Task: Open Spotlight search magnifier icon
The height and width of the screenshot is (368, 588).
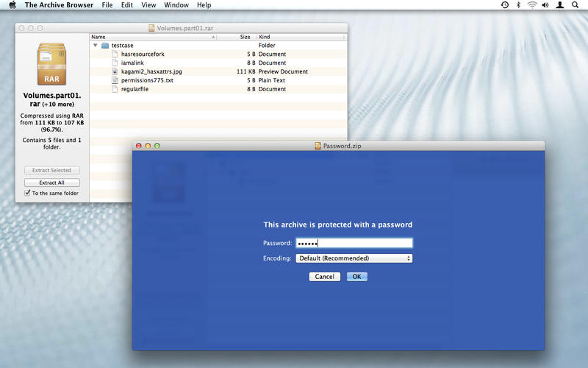Action: coord(575,5)
